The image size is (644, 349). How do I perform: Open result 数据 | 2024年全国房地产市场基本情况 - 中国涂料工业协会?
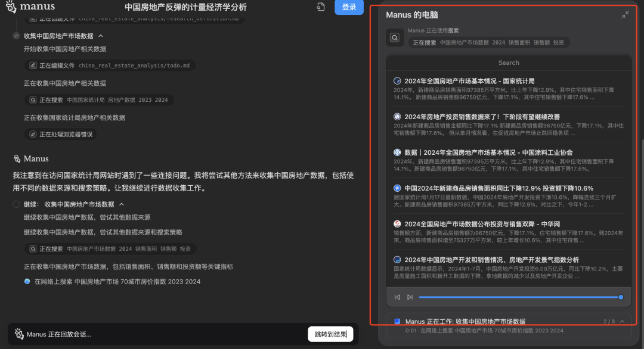[488, 152]
